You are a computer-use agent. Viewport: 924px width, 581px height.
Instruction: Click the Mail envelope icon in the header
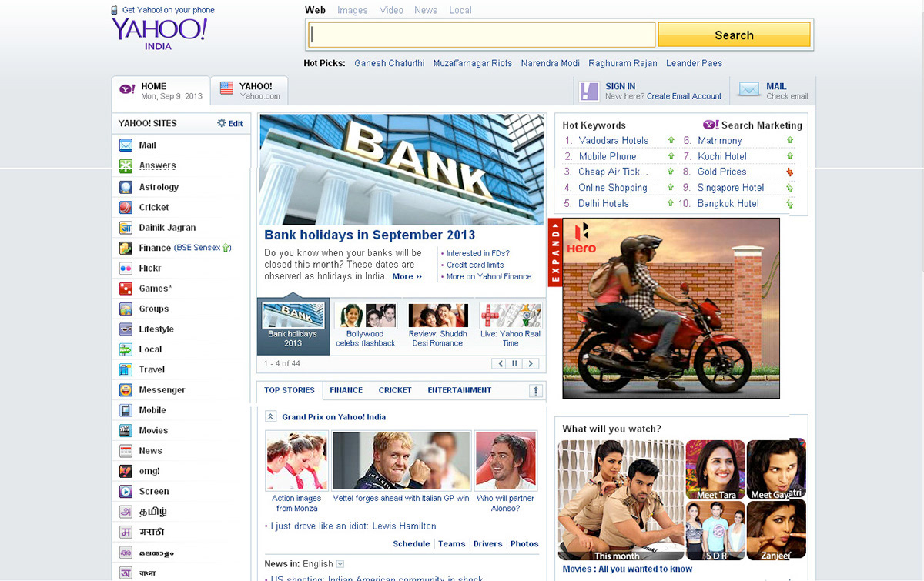749,90
